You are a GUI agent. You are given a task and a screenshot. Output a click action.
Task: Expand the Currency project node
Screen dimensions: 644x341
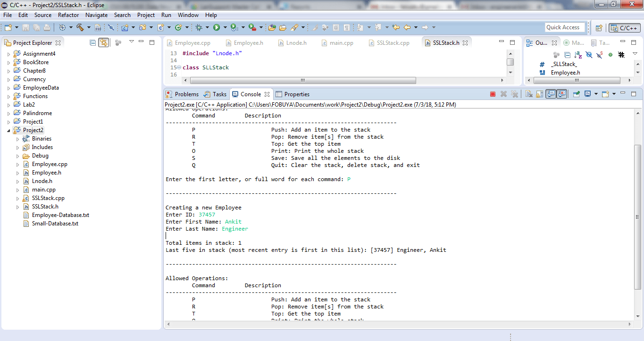coord(8,79)
